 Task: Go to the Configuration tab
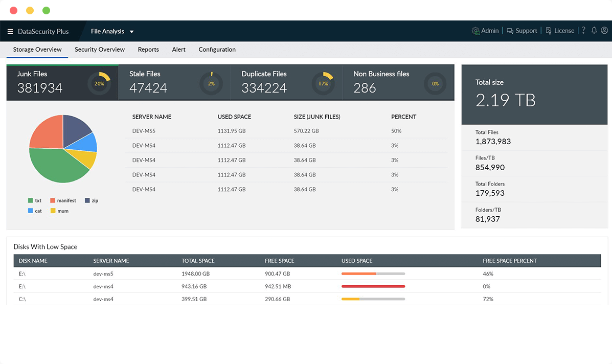pyautogui.click(x=217, y=50)
